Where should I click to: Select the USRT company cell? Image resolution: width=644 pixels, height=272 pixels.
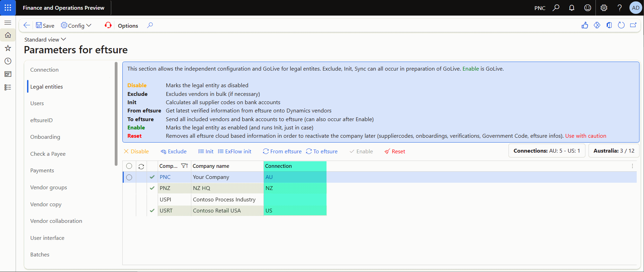coord(174,211)
